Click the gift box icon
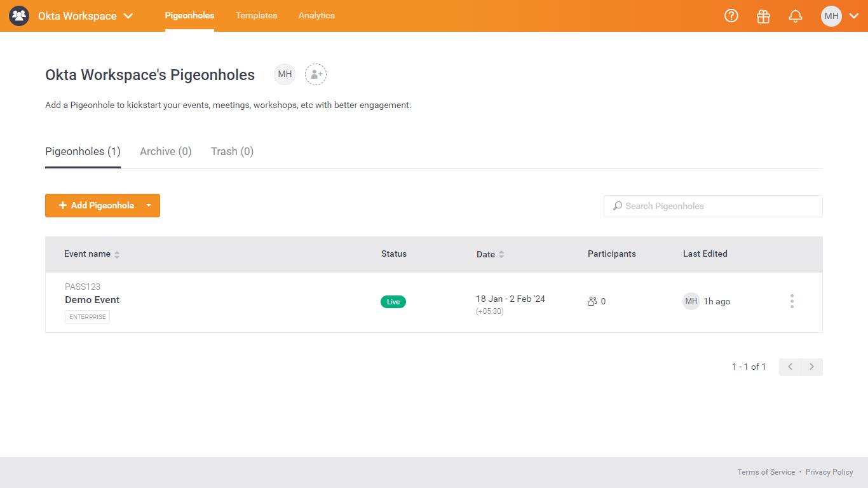The height and width of the screenshot is (488, 868). 763,16
